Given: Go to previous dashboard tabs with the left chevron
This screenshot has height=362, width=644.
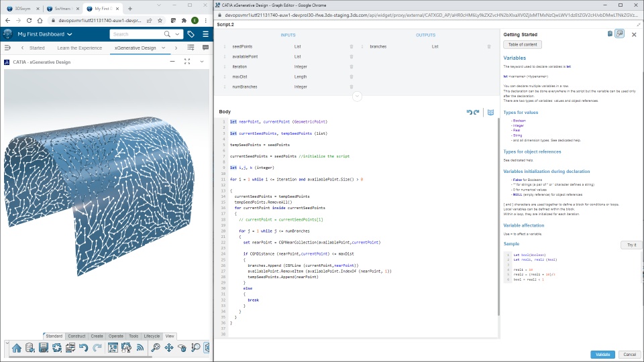Looking at the screenshot, I should [22, 48].
